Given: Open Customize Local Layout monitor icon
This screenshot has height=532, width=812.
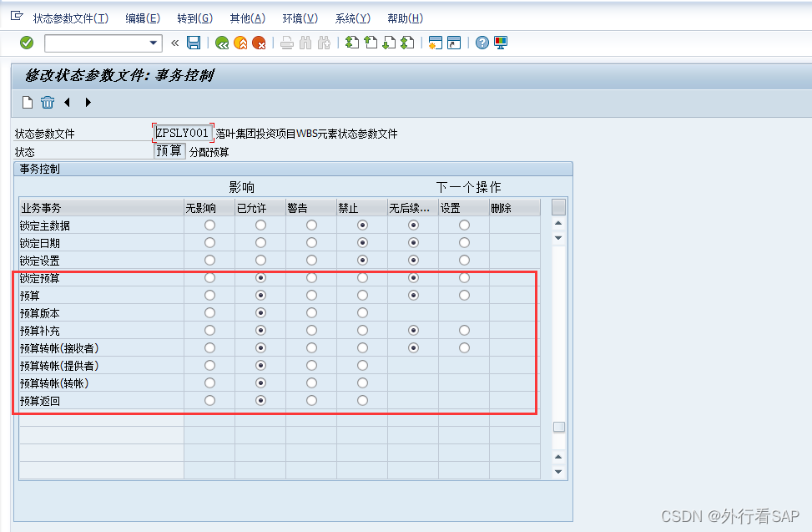Looking at the screenshot, I should (501, 43).
